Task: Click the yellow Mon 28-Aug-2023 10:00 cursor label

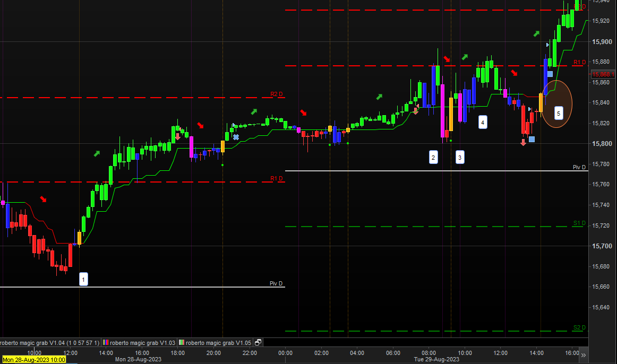Action: click(34, 360)
